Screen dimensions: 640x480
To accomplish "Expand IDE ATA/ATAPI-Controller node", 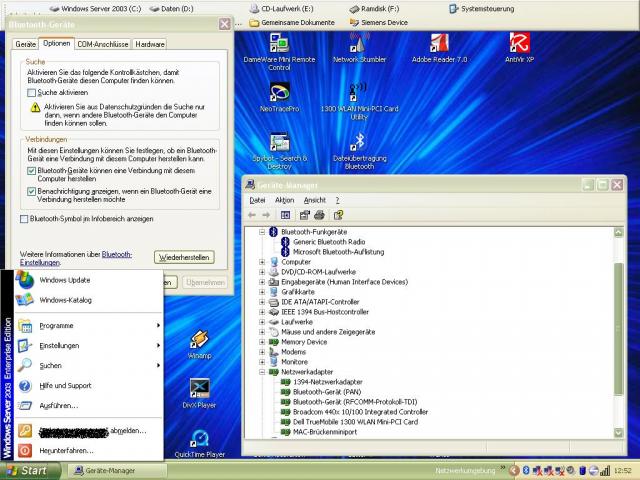I will coord(262,302).
